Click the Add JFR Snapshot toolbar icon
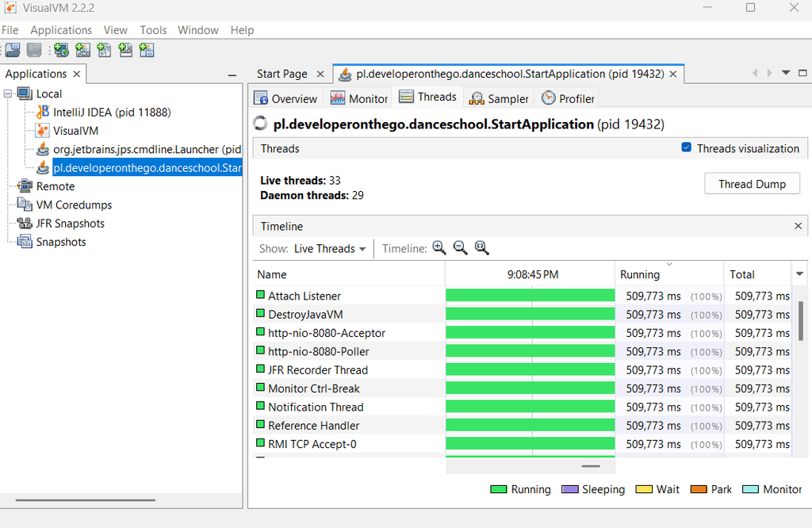The width and height of the screenshot is (812, 528). [125, 50]
